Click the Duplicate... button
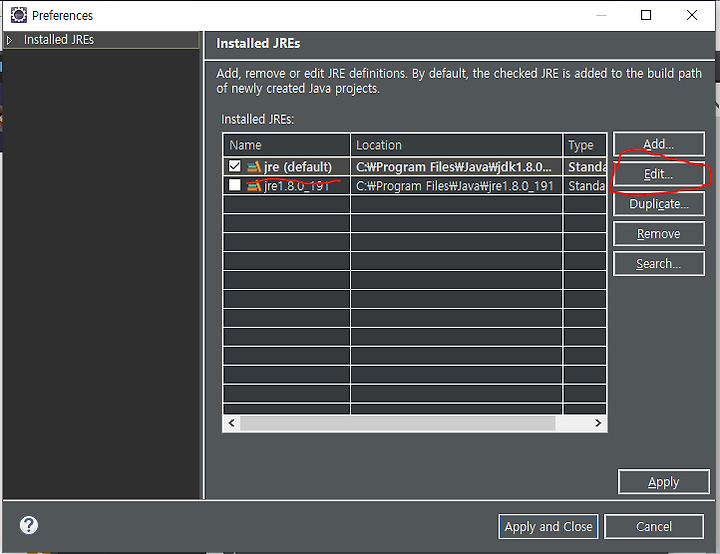 [x=658, y=204]
